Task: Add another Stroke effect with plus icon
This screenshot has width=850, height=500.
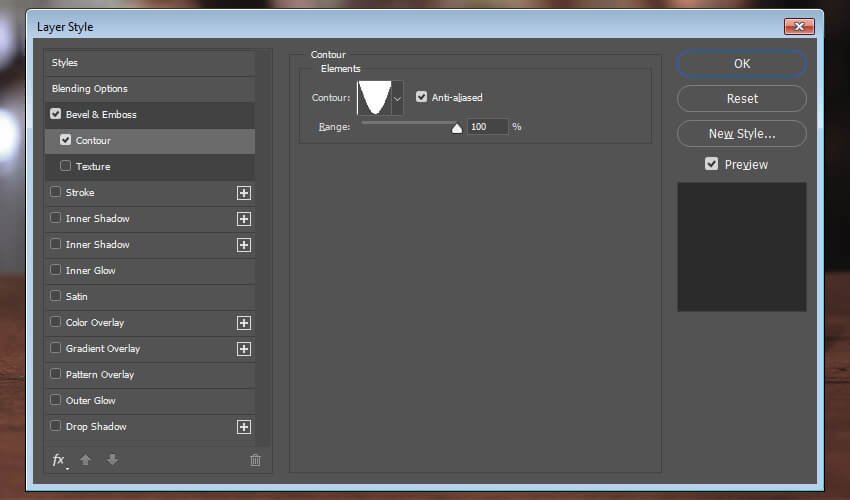Action: [x=244, y=193]
